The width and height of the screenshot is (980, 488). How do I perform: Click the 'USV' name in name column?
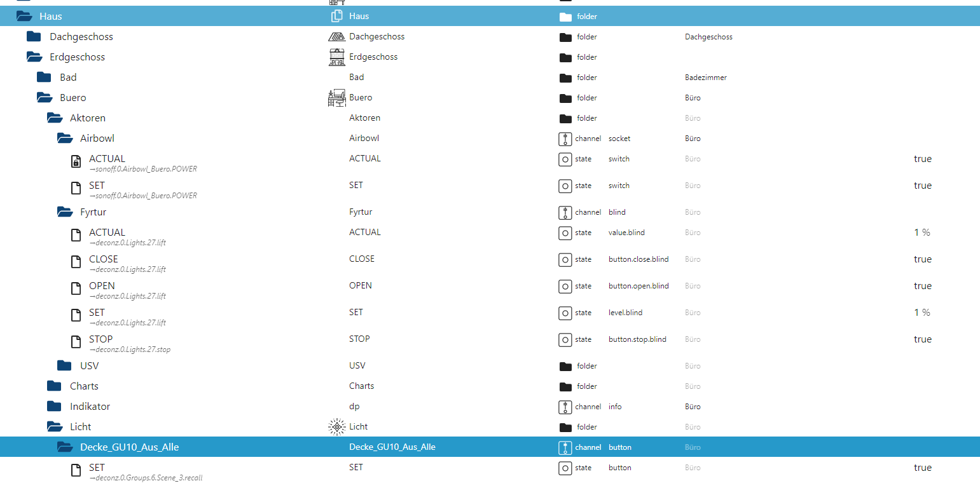point(357,365)
